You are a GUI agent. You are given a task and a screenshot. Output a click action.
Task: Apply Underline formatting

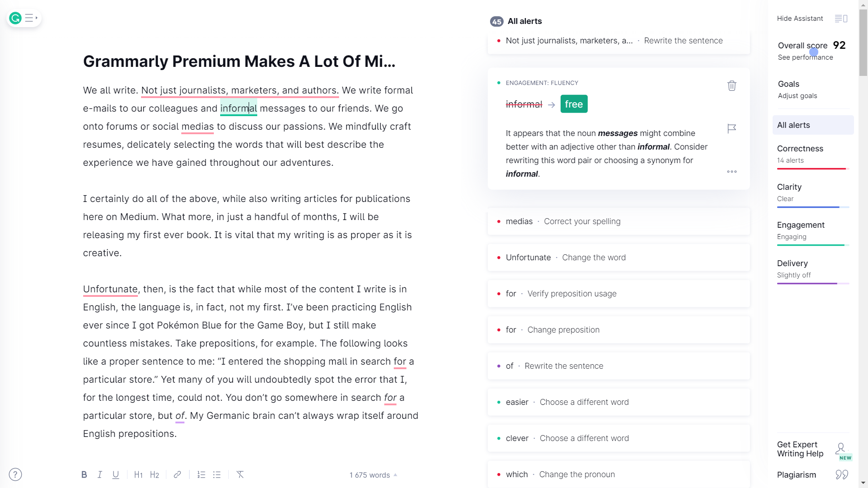pos(116,474)
